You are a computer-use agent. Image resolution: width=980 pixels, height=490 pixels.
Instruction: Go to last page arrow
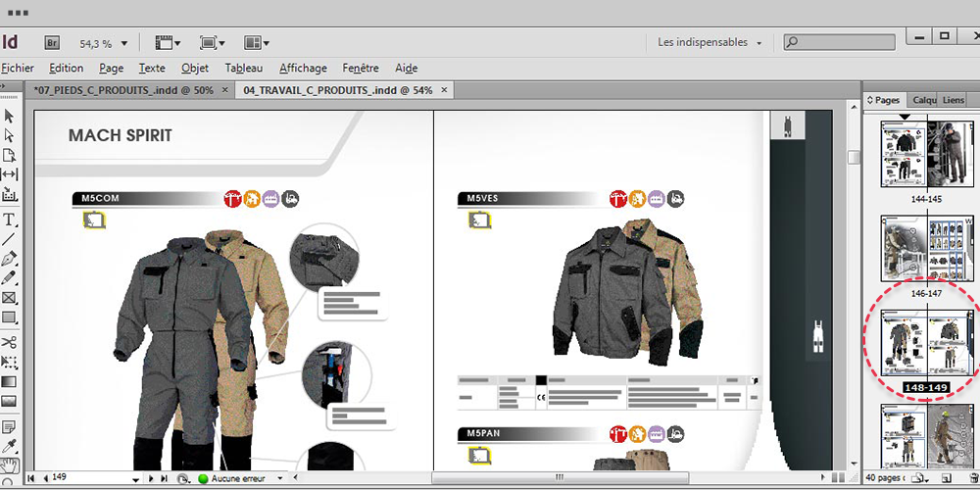(165, 478)
